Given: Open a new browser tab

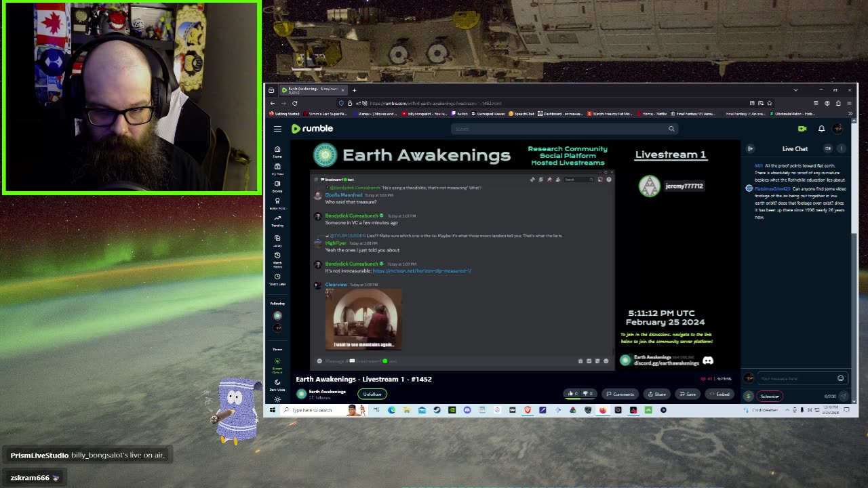Looking at the screenshot, I should point(354,89).
